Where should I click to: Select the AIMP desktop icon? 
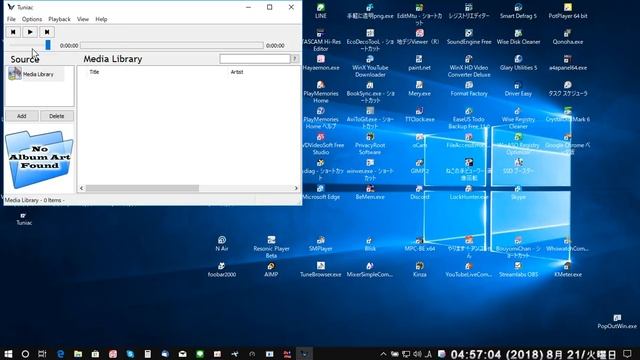(x=271, y=270)
